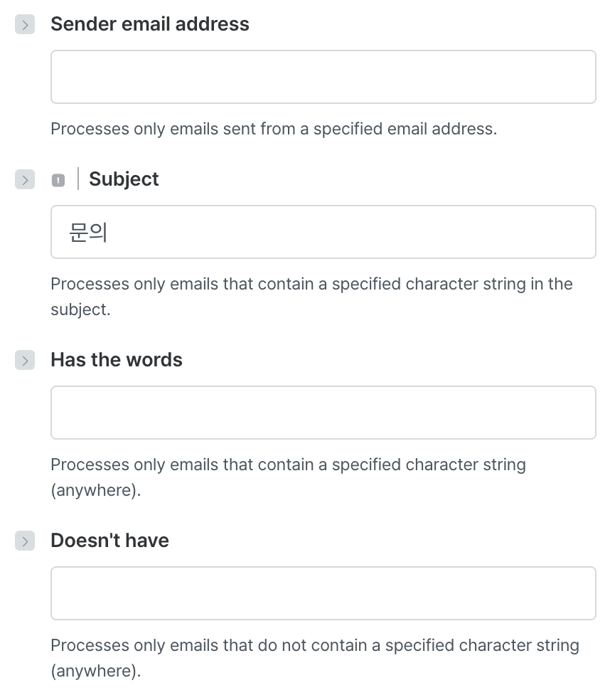This screenshot has height=700, width=610.
Task: Expand the Sender email address chevron
Action: (25, 25)
